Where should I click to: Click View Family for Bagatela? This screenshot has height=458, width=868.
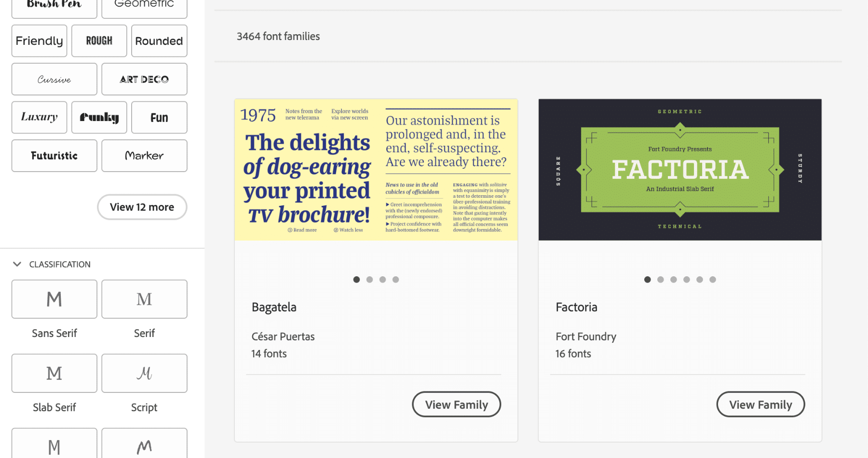pyautogui.click(x=456, y=404)
